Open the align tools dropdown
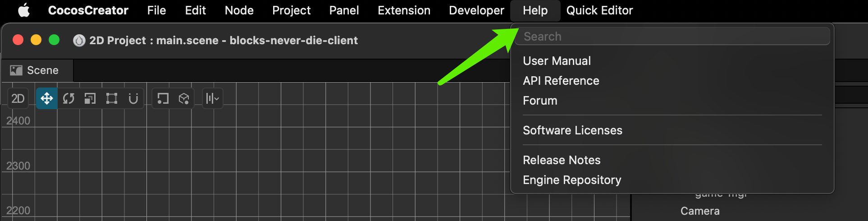The width and height of the screenshot is (868, 221). [x=212, y=98]
